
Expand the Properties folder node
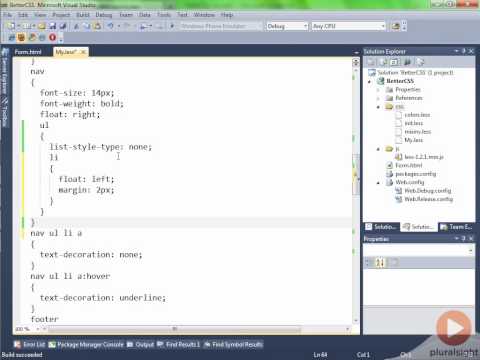point(378,90)
